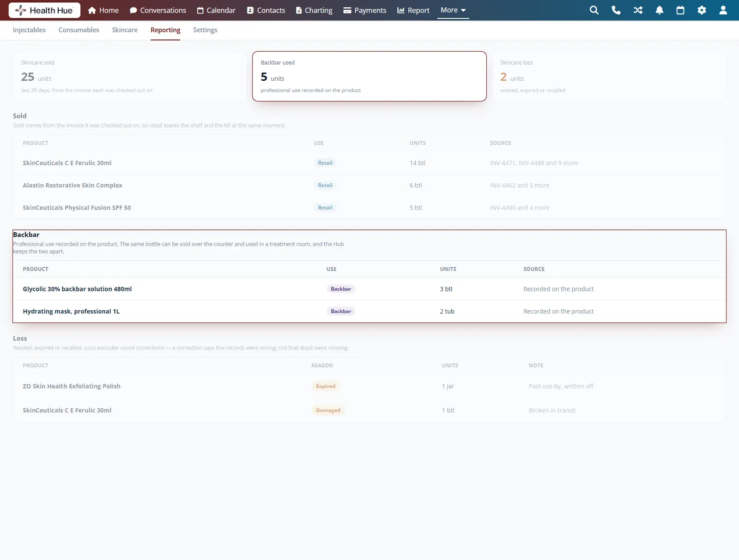Open the search magnifier icon
The image size is (739, 560).
click(x=594, y=10)
